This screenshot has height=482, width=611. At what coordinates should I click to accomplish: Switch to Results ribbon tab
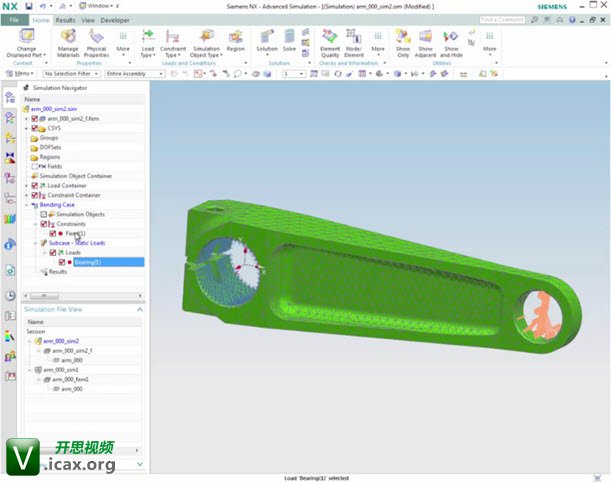(x=65, y=20)
